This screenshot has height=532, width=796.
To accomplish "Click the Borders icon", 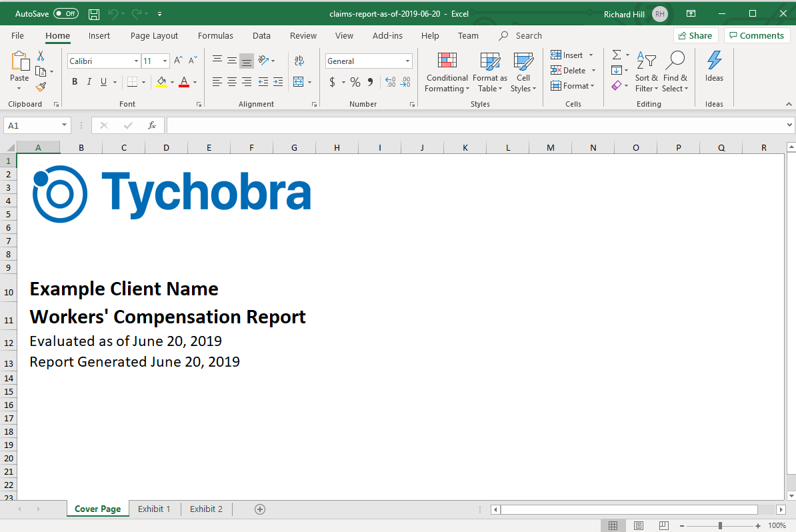I will tap(132, 82).
